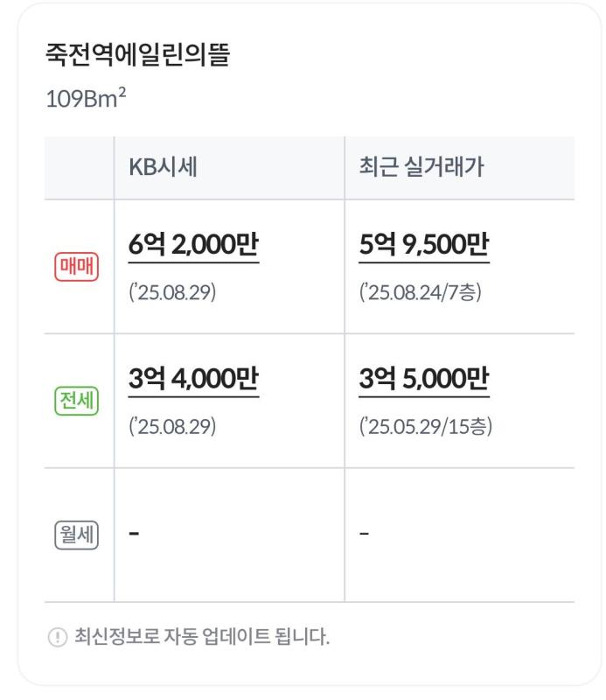Click transaction date '25.08.24/7층
Viewport: 606px width, 700px height.
pos(421,292)
